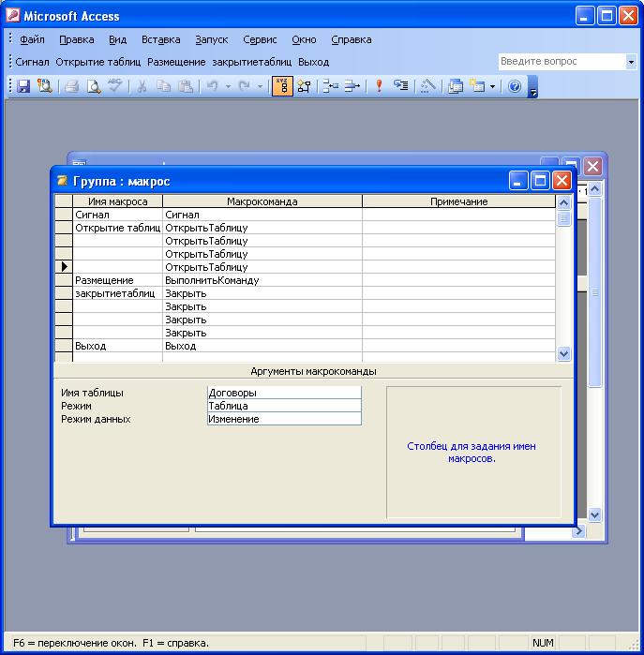Click the Режим данных field Изменение
The height and width of the screenshot is (655, 644).
click(x=284, y=419)
